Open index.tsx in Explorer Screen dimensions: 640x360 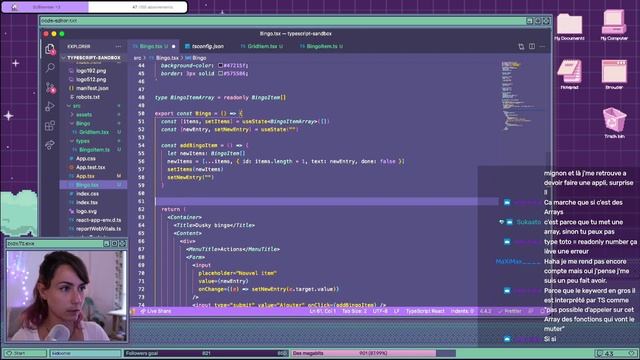(x=87, y=202)
